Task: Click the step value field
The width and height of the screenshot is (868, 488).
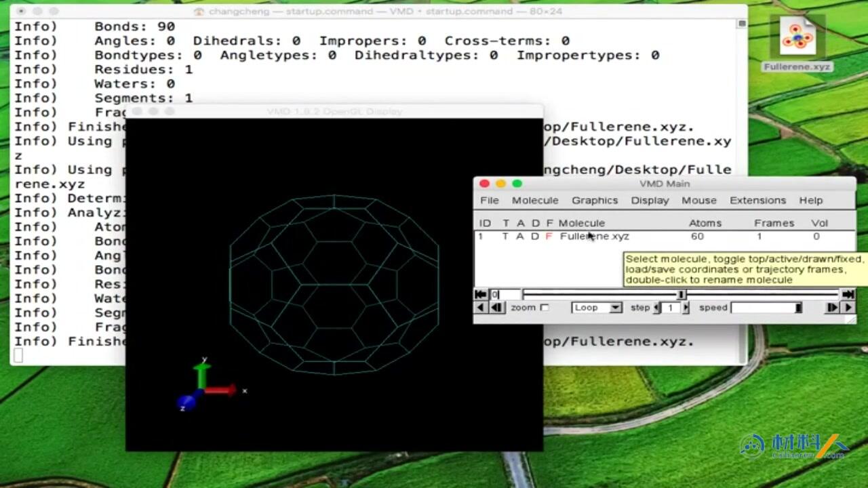Action: click(671, 308)
